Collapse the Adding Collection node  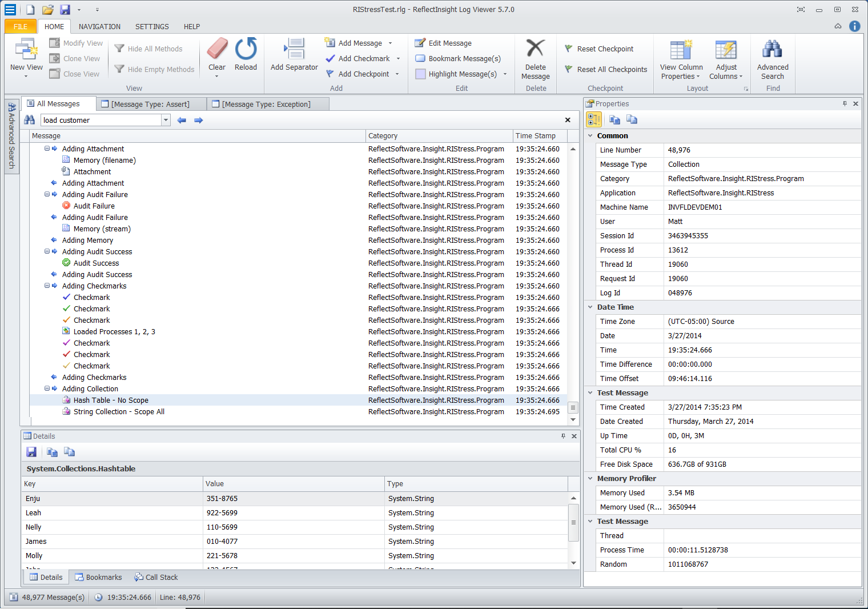pos(47,388)
